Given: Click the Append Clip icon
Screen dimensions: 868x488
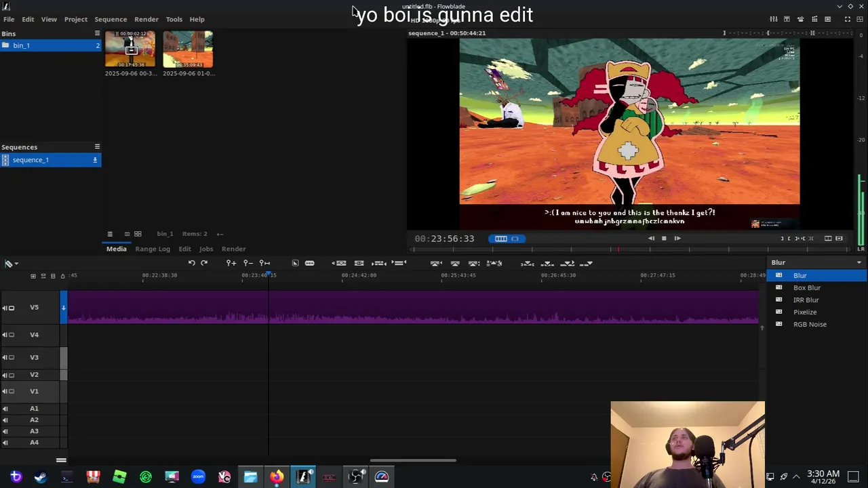Looking at the screenshot, I should coord(586,263).
